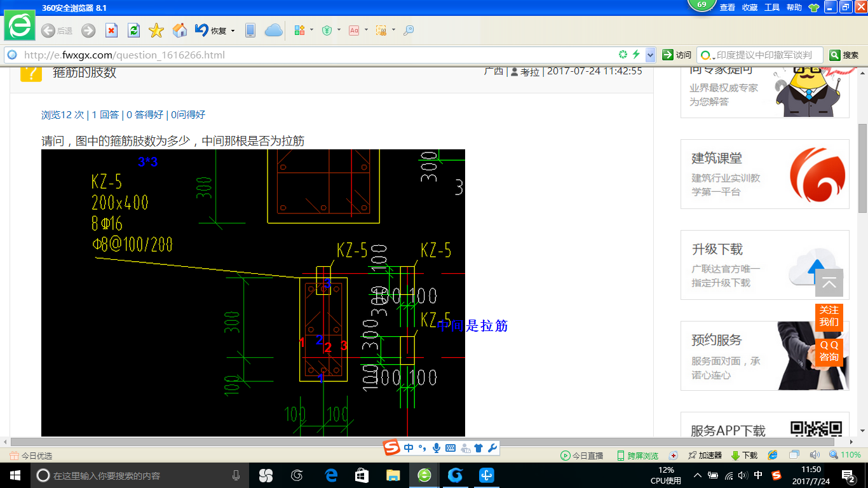Toggle the green lightning speed mode icon
Screen dimensions: 868x488
click(x=636, y=55)
